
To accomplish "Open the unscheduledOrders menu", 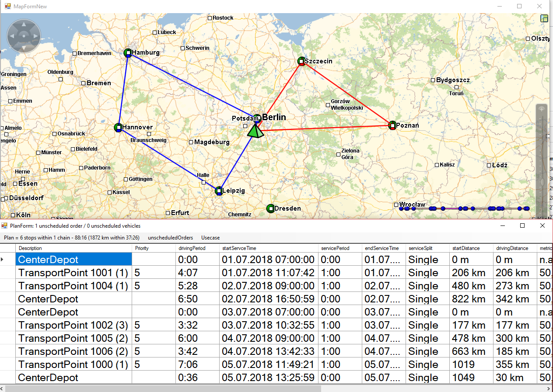I will 170,238.
